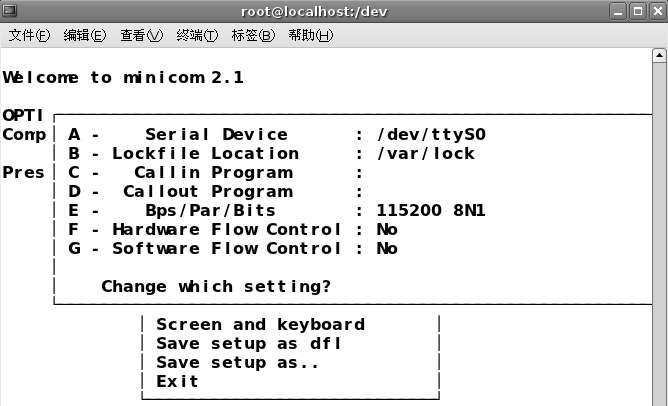The image size is (668, 406).
Task: Open the 终端(T) menu
Action: (x=197, y=35)
